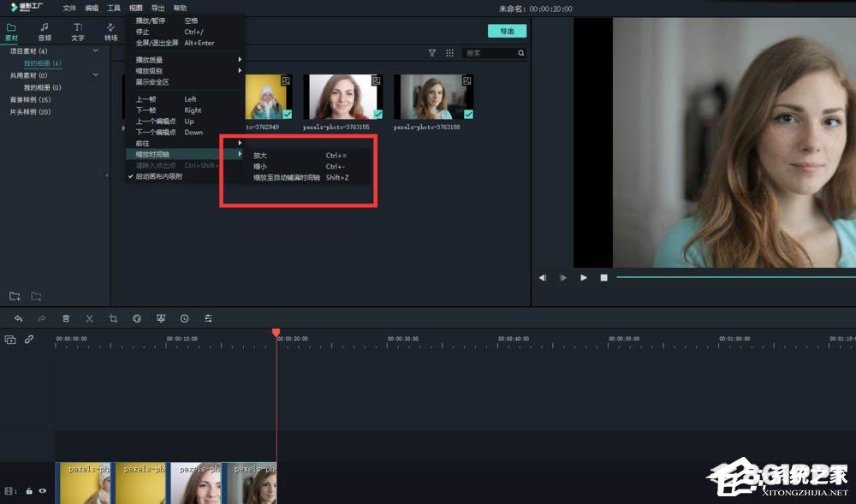Expand the 缩放级别 submenu
The image size is (856, 504).
185,71
